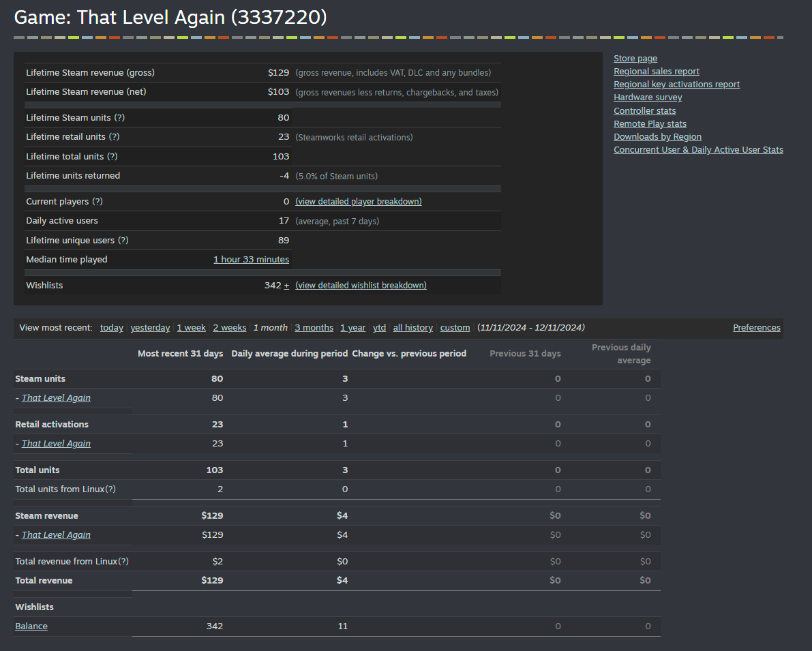812x651 pixels.
Task: Click the (5.0% of Steam units) note
Action: 337,176
